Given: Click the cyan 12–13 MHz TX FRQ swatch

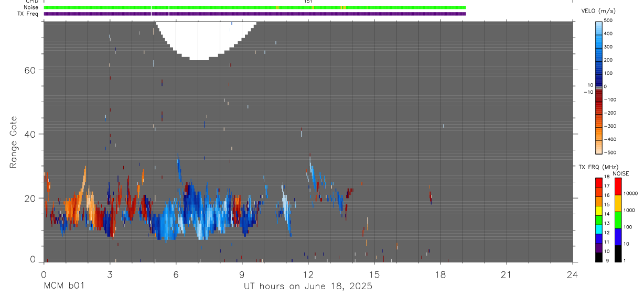Looking at the screenshot, I should (x=598, y=229).
